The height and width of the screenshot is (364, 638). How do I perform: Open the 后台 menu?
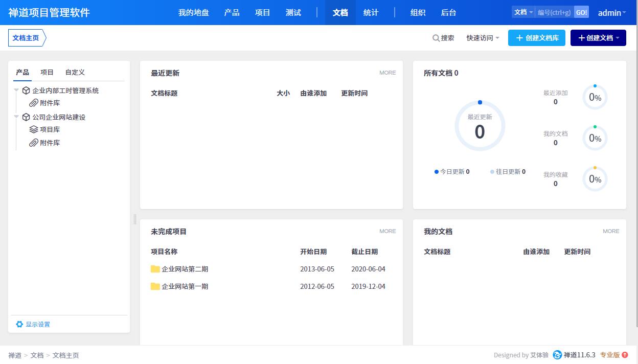coord(449,13)
